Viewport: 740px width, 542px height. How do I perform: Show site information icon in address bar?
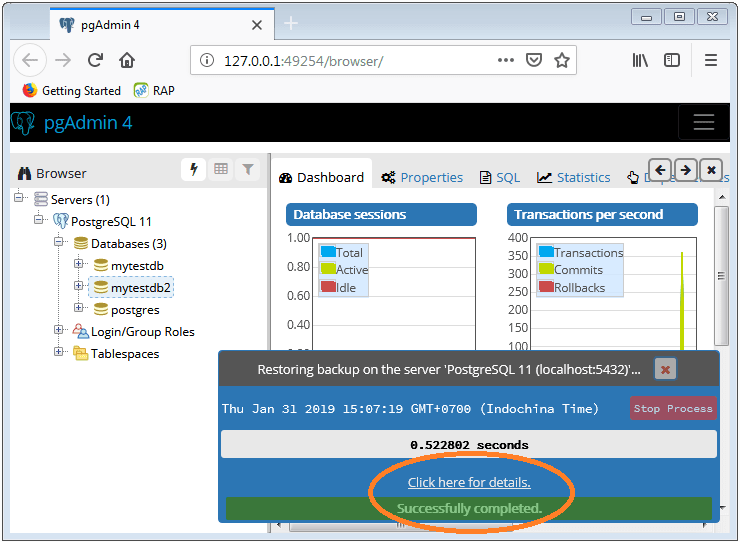pyautogui.click(x=207, y=60)
